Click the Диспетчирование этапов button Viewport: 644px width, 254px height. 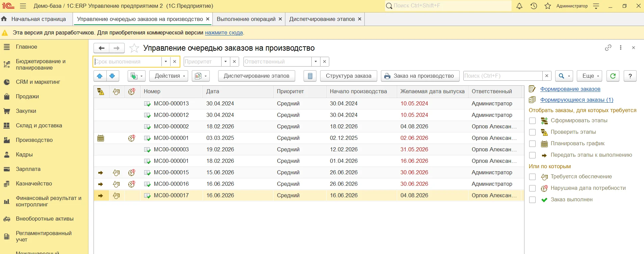coord(257,76)
